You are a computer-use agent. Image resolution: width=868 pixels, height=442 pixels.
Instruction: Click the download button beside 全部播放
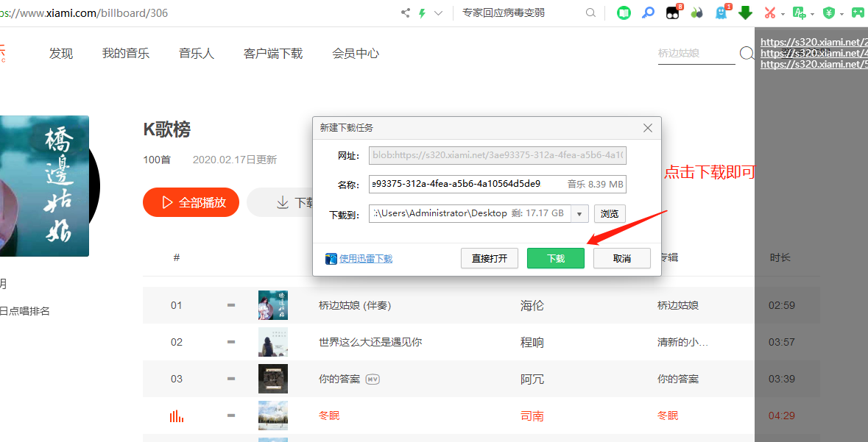280,202
